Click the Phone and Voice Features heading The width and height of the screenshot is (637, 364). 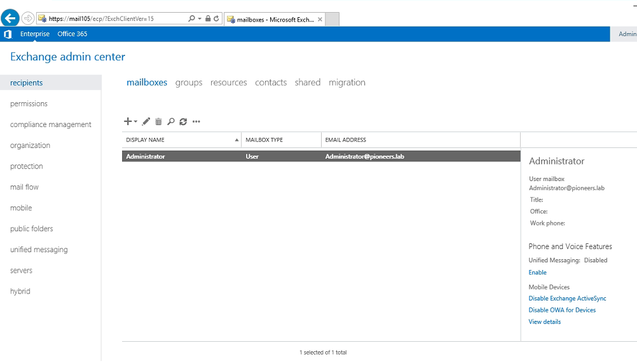[570, 246]
